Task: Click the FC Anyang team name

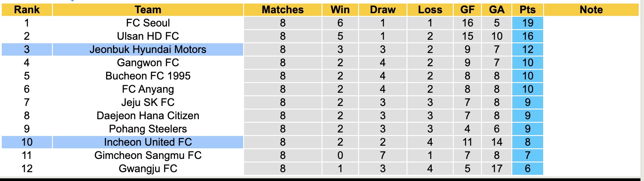Action: [x=148, y=89]
